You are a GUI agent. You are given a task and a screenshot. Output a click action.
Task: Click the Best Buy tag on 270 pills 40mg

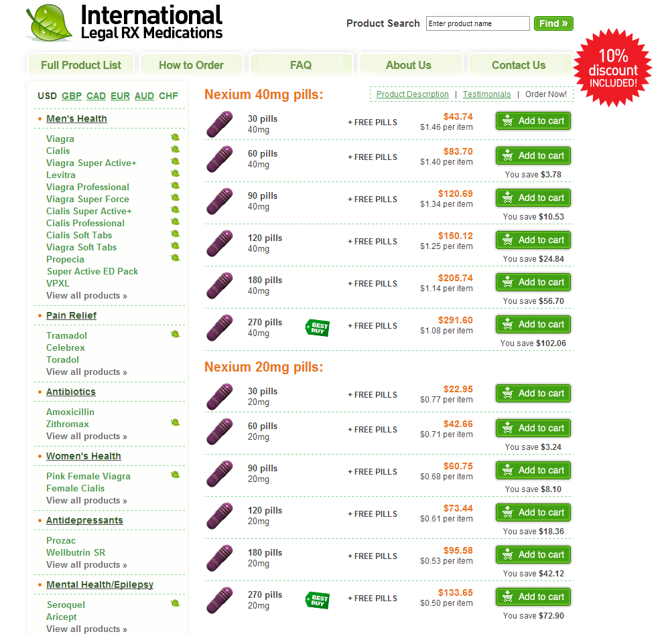(x=317, y=327)
